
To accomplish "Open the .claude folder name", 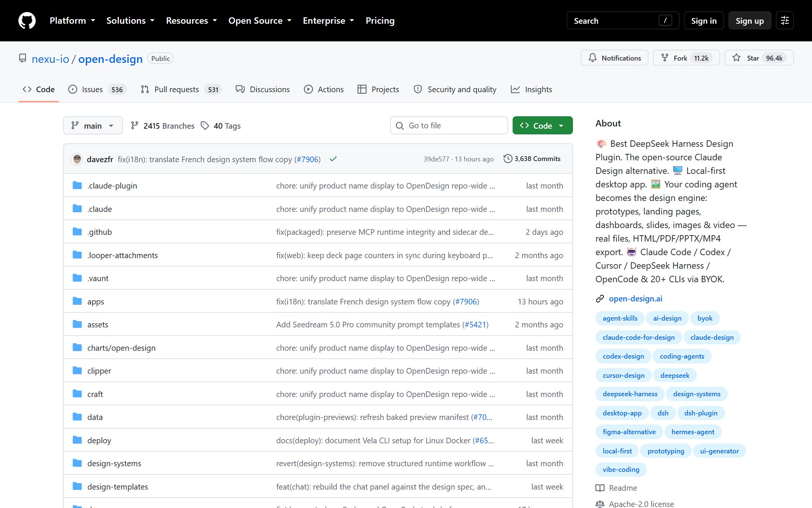I will tap(100, 209).
